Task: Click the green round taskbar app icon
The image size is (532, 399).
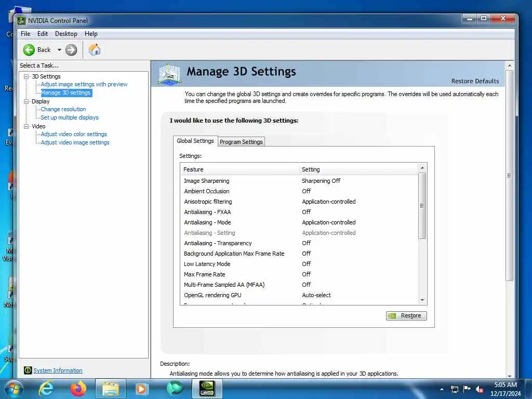Action: 175,389
